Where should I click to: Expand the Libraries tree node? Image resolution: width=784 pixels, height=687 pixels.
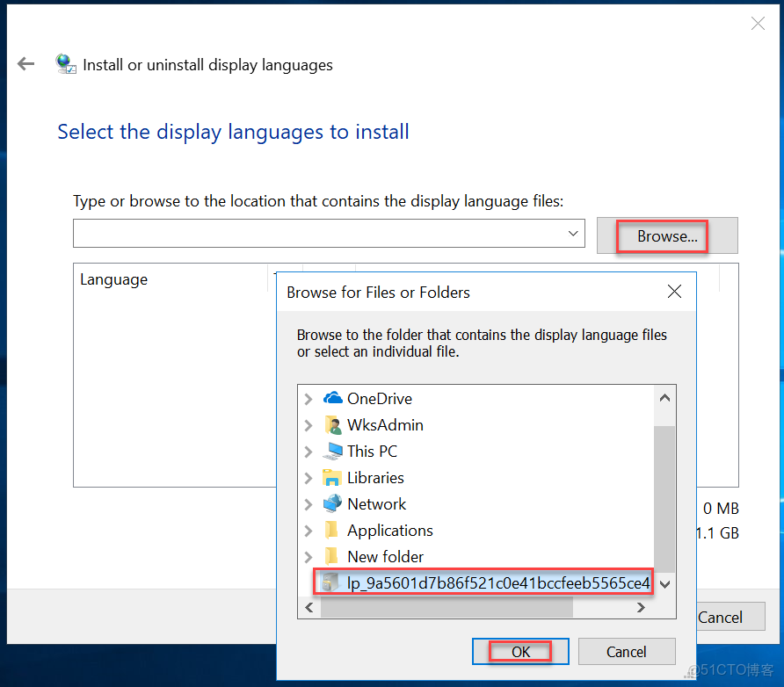309,478
